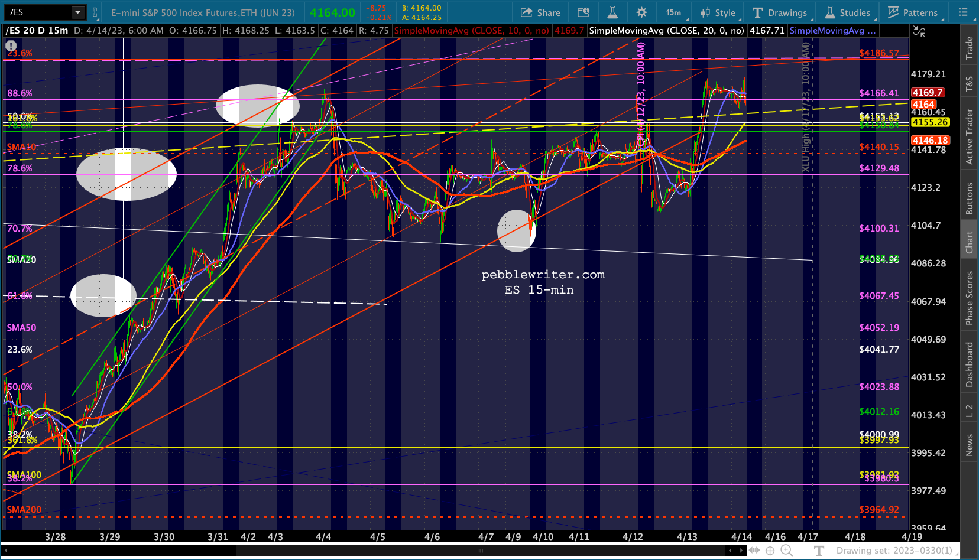Click the $4129.48 level label
979x560 pixels.
879,168
